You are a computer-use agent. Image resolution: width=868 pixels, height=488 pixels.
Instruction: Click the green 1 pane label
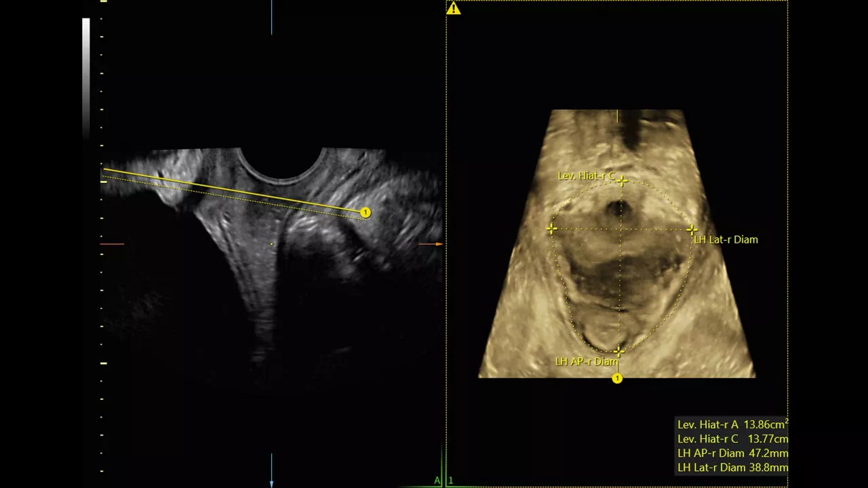[450, 481]
